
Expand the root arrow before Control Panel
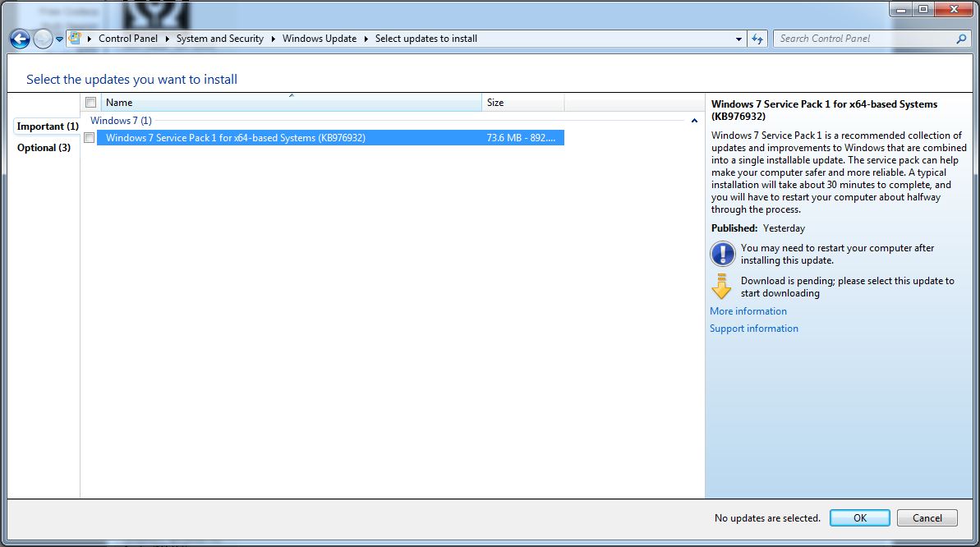(90, 39)
